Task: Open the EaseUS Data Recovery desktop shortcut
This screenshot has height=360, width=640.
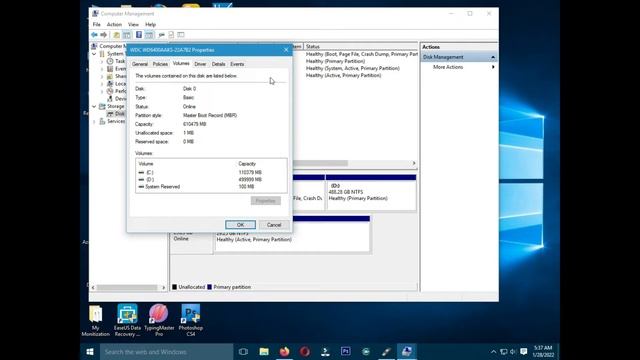Action: pyautogui.click(x=127, y=321)
